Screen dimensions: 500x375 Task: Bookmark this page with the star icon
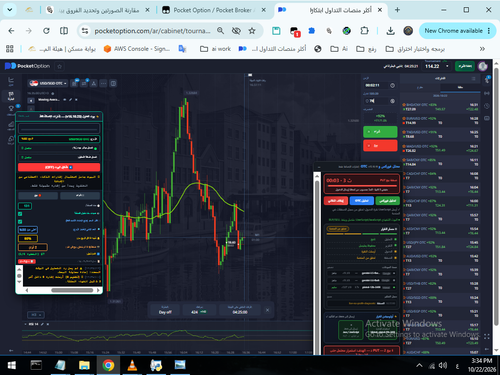[x=252, y=31]
